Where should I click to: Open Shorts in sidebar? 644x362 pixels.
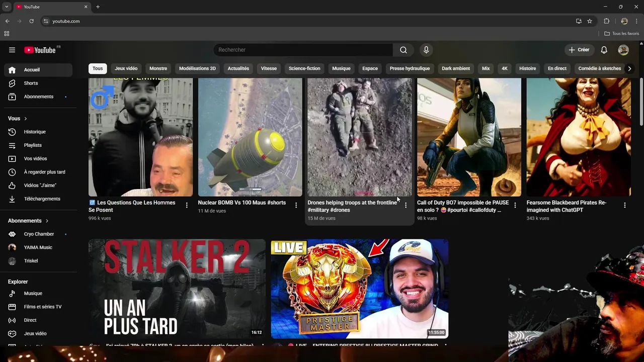click(x=38, y=83)
